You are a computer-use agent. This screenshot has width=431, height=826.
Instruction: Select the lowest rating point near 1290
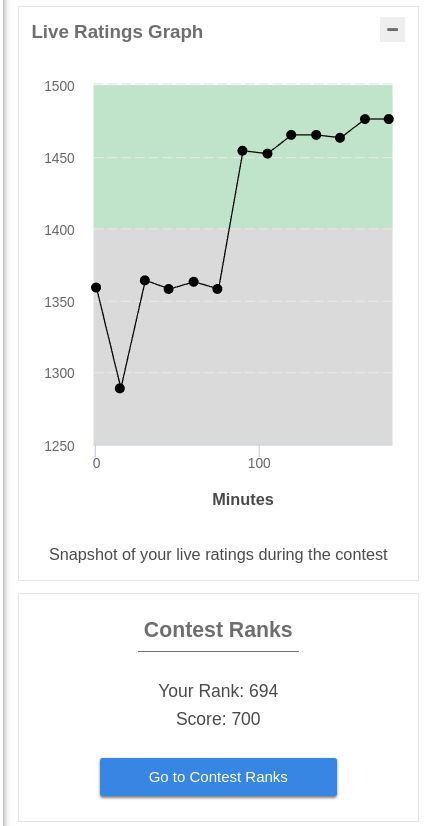[x=120, y=388]
